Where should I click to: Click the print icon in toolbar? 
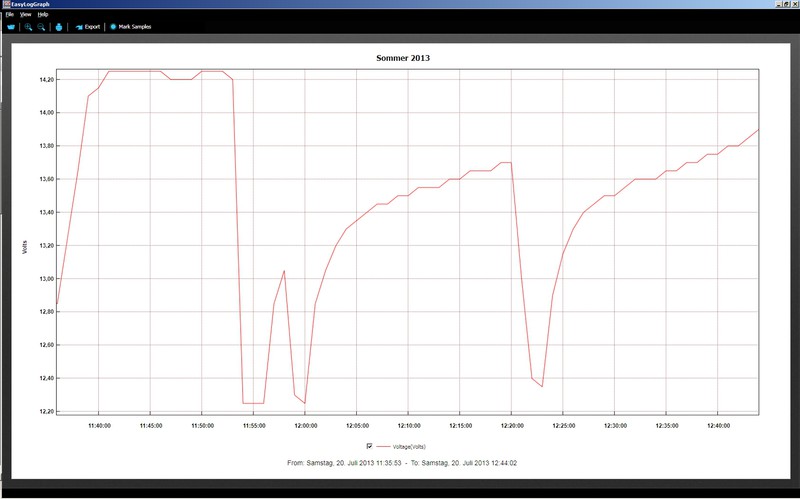coord(59,27)
